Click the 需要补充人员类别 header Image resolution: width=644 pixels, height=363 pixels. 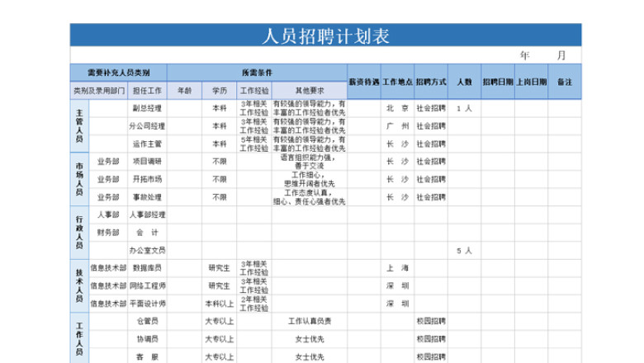119,73
